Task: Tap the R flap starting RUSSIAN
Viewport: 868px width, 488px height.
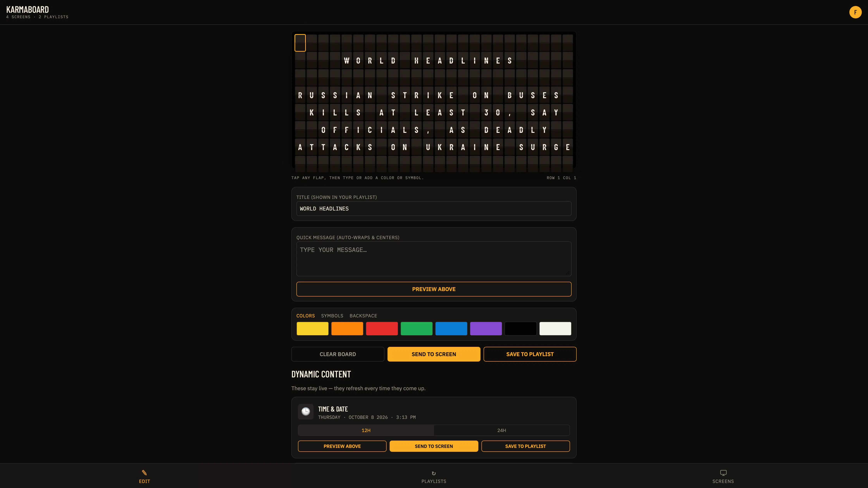Action: click(300, 95)
